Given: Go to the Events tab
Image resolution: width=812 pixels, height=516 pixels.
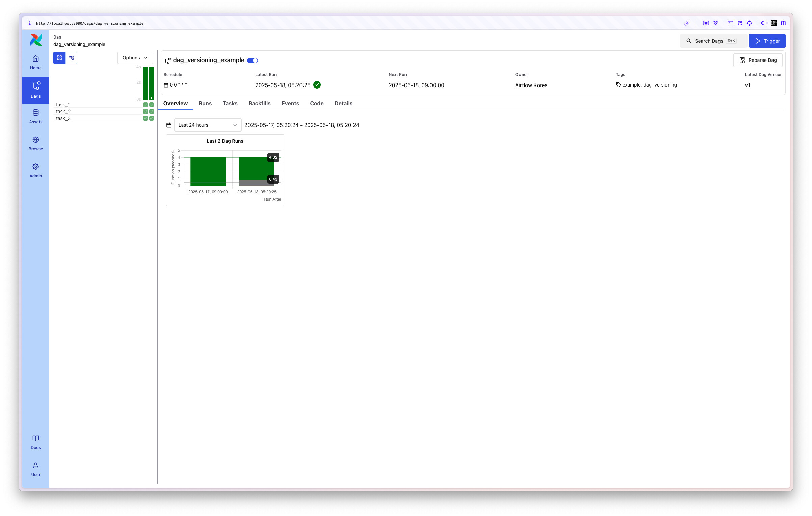Looking at the screenshot, I should pos(290,103).
